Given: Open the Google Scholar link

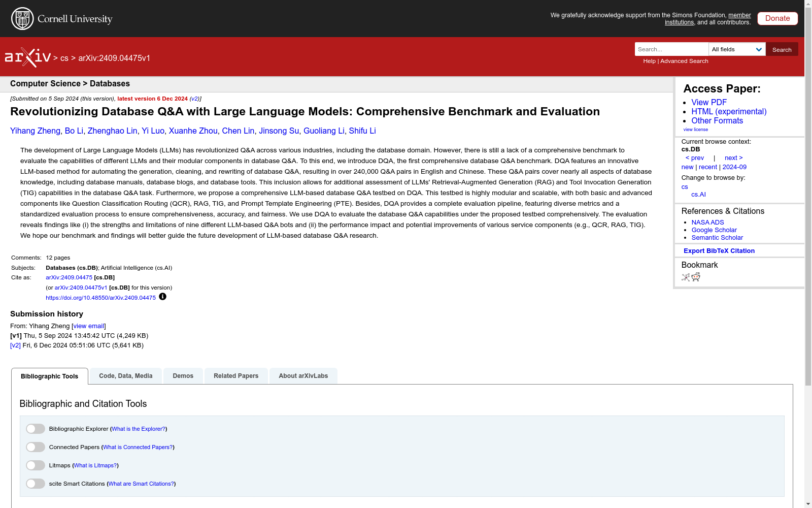Looking at the screenshot, I should click(x=714, y=230).
